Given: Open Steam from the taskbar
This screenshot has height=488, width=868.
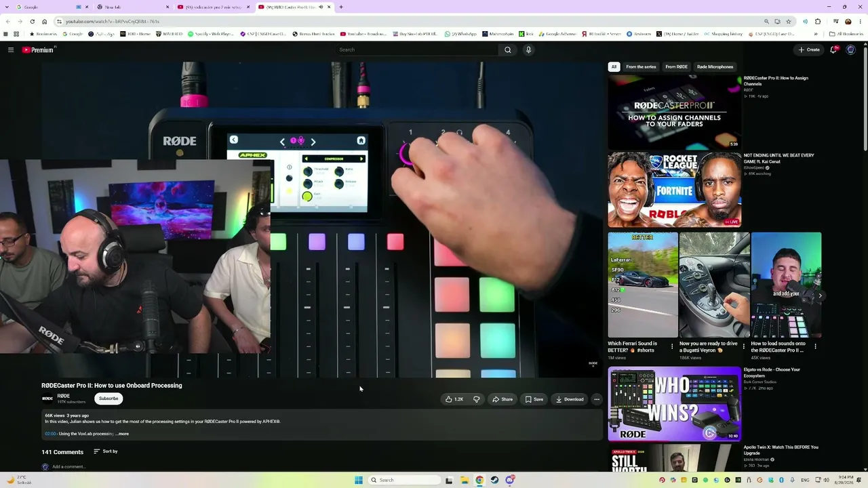Looking at the screenshot, I should 494,480.
